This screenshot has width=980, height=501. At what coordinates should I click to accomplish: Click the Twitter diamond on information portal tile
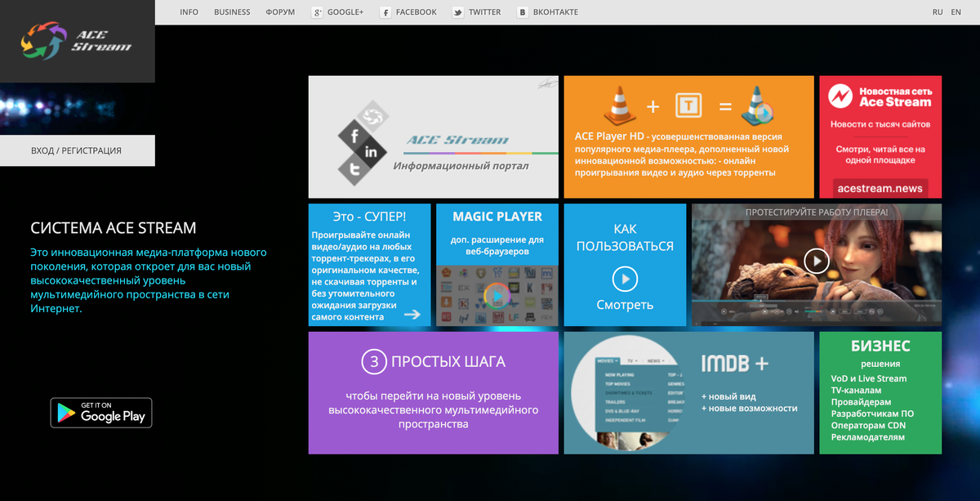click(x=355, y=169)
